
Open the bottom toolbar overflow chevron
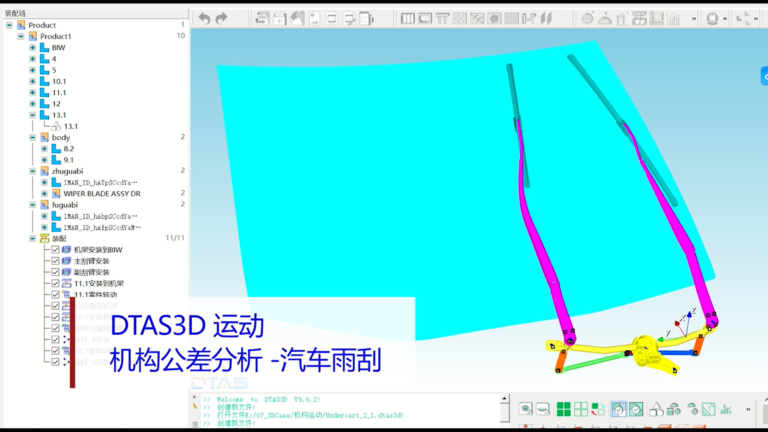pos(748,409)
